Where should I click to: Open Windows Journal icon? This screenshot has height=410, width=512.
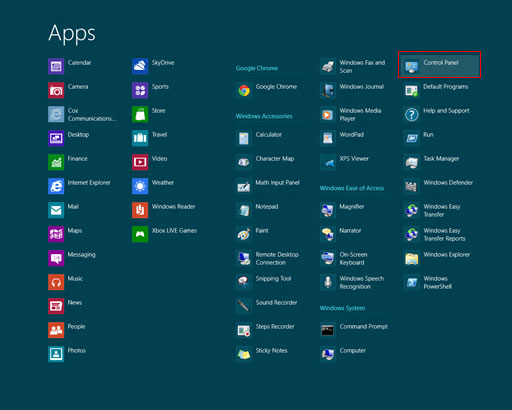coord(328,90)
